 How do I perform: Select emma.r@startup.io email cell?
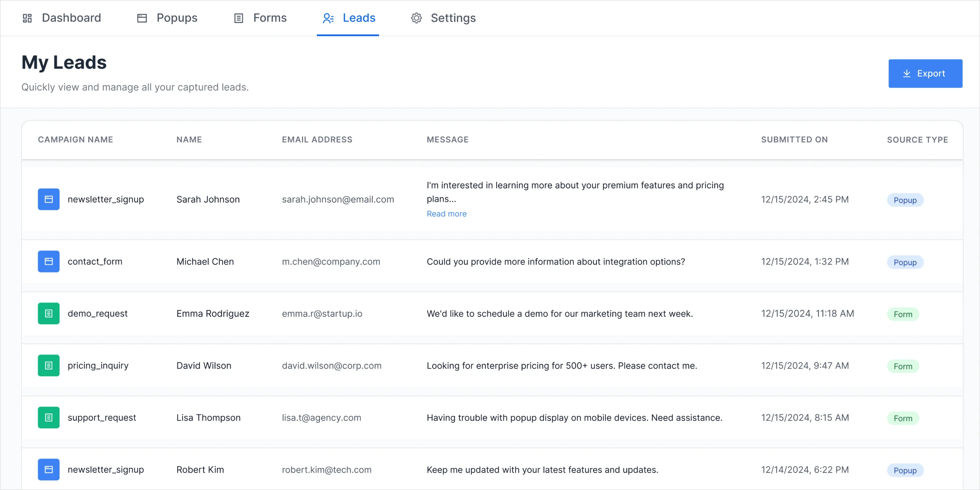(322, 314)
